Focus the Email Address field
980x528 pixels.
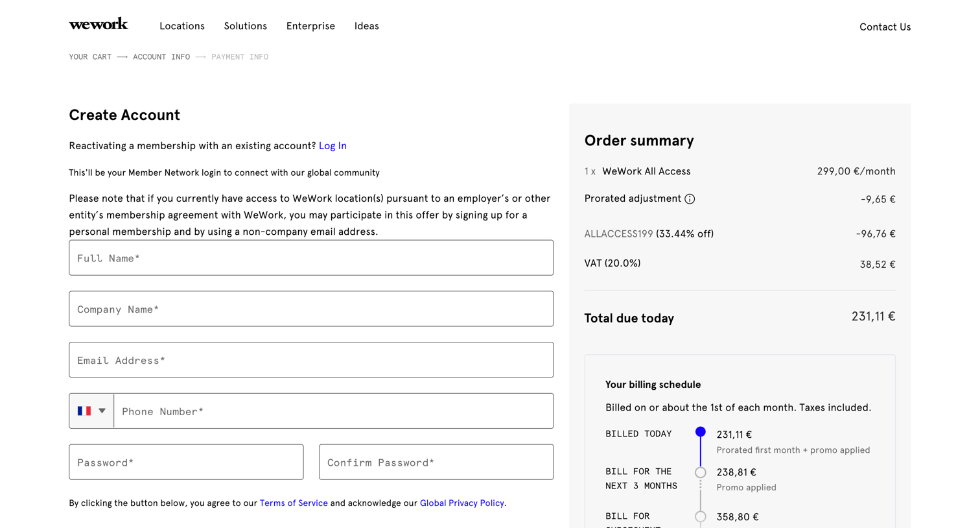(x=311, y=360)
